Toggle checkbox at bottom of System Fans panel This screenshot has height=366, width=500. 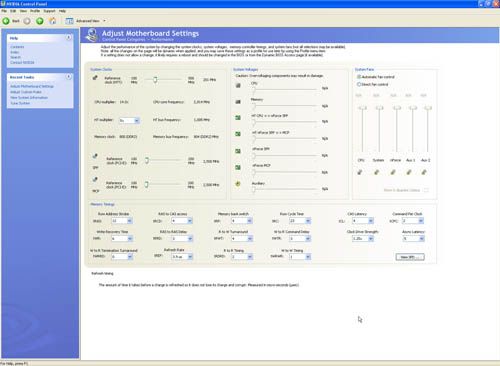[426, 190]
